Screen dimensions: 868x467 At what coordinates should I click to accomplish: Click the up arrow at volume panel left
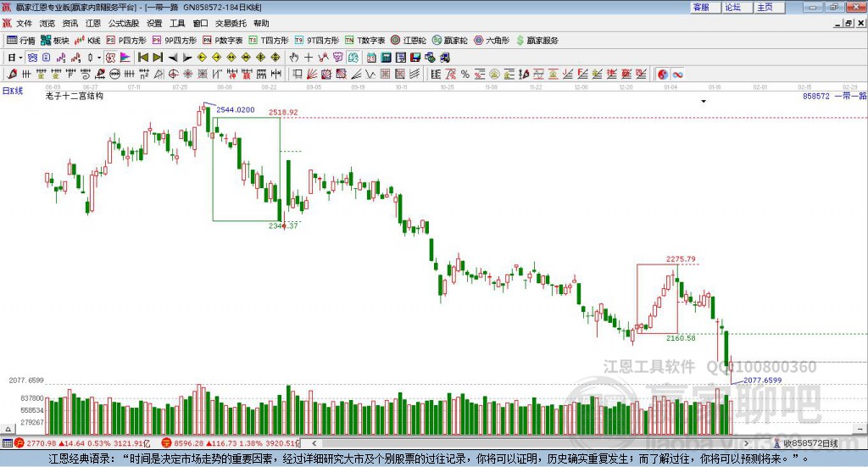pos(8,429)
